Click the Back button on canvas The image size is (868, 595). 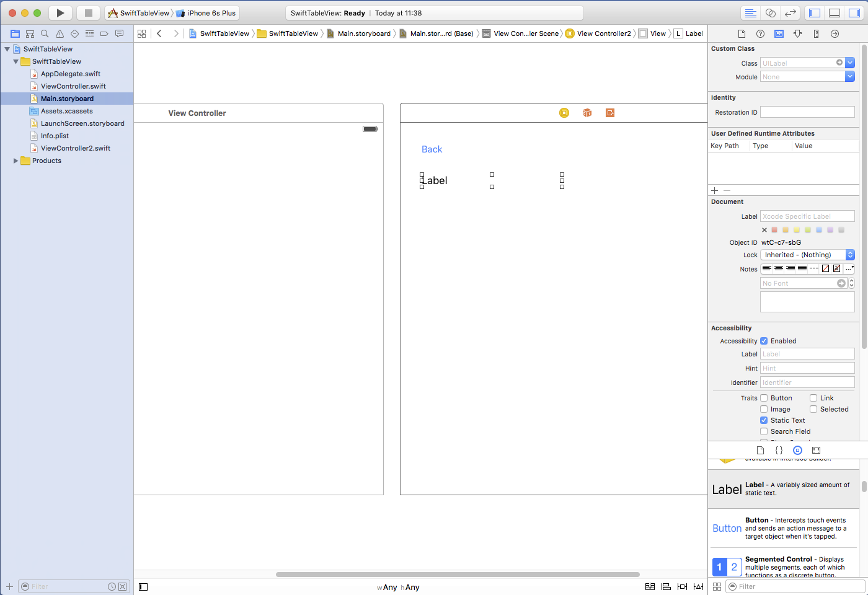(x=432, y=149)
